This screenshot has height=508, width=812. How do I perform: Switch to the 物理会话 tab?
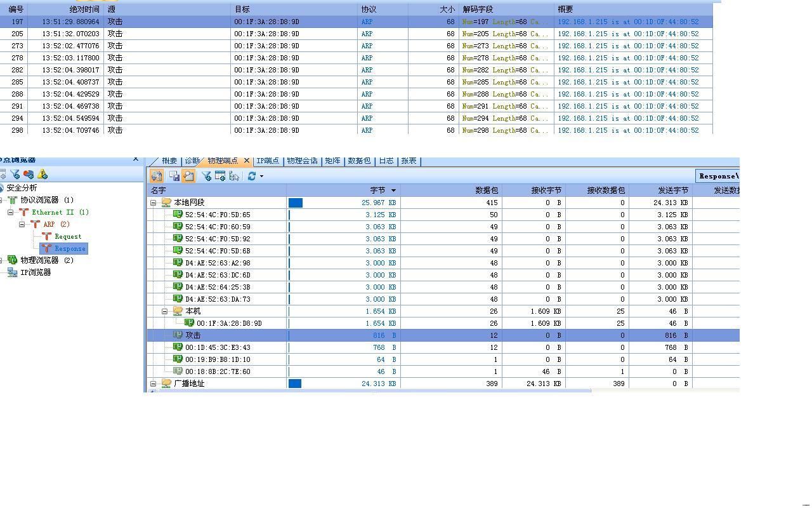(302, 161)
